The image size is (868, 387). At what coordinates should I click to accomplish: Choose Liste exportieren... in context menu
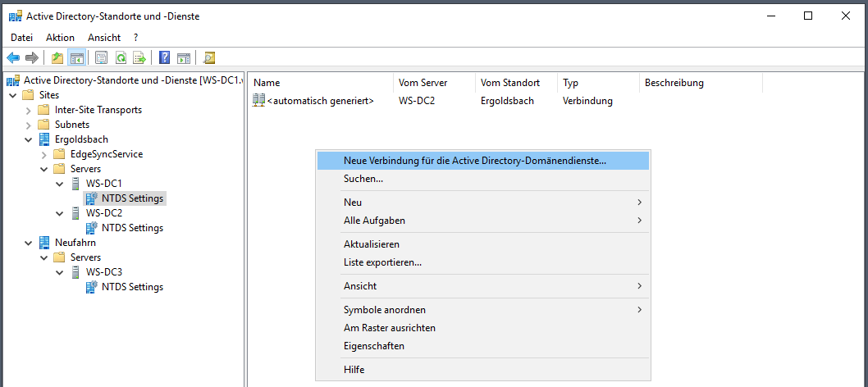click(482, 262)
